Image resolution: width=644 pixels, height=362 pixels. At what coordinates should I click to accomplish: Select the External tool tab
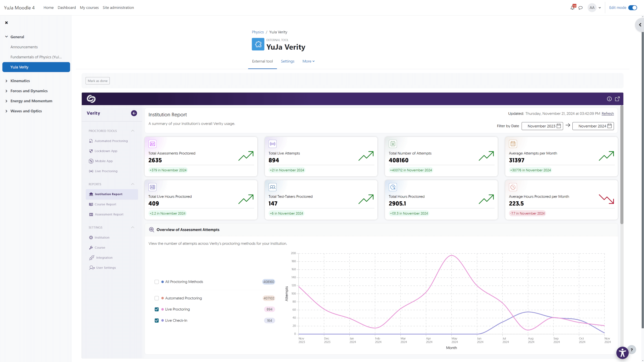262,61
